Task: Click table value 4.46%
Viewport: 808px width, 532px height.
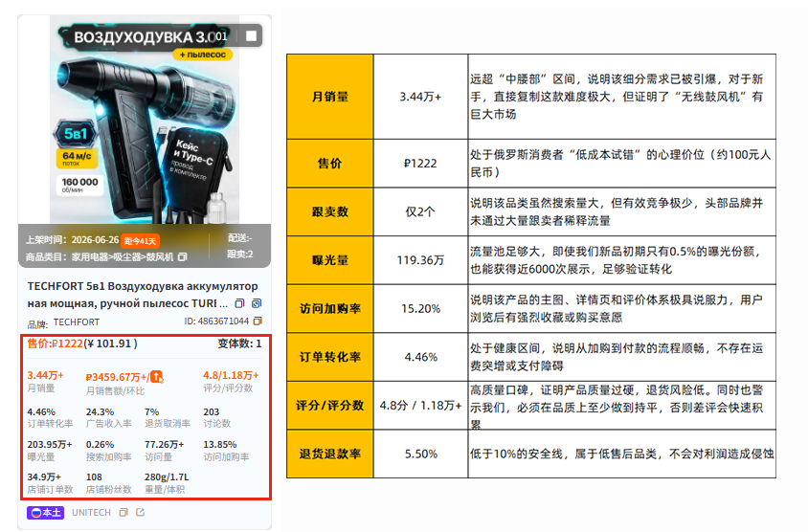Action: point(420,357)
